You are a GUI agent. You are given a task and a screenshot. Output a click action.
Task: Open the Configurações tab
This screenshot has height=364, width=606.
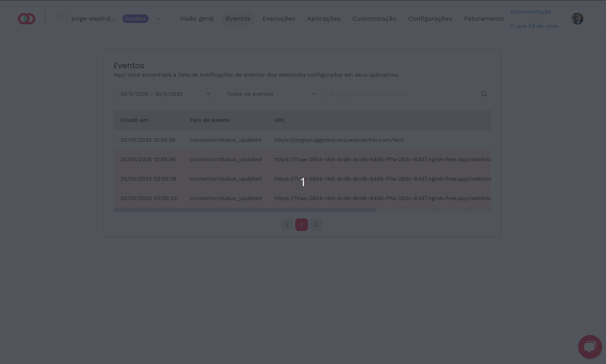click(x=430, y=19)
